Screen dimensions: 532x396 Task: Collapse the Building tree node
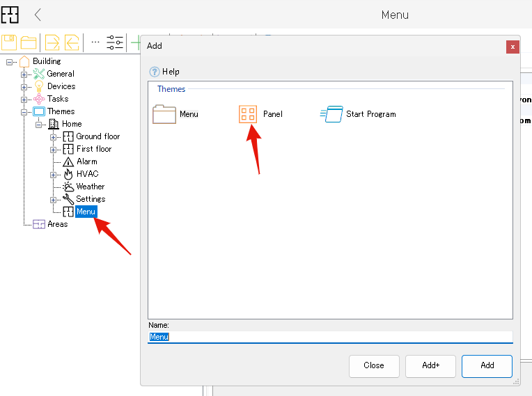(9, 62)
